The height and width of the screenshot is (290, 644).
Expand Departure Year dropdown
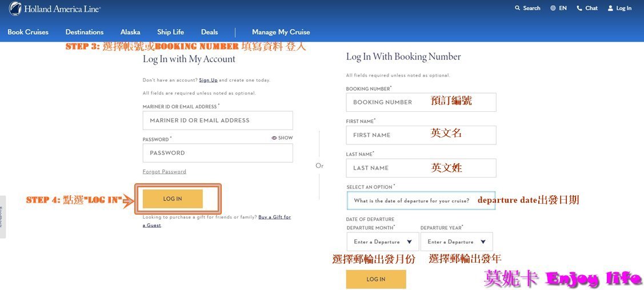tap(457, 241)
